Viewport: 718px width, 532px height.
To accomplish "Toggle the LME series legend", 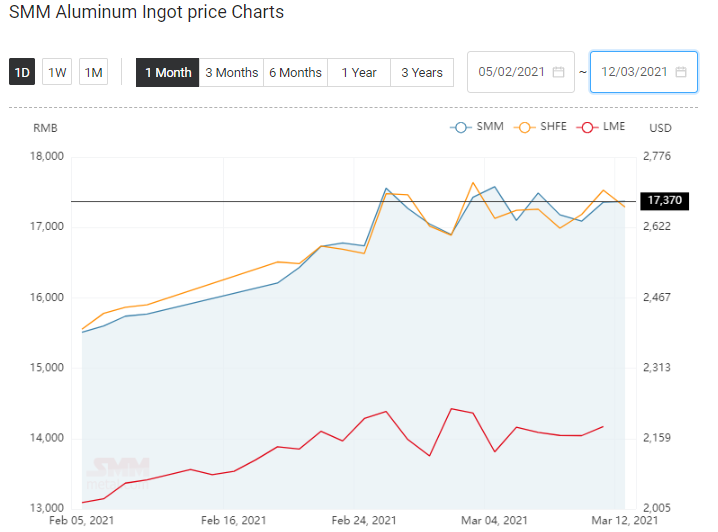I will [601, 127].
